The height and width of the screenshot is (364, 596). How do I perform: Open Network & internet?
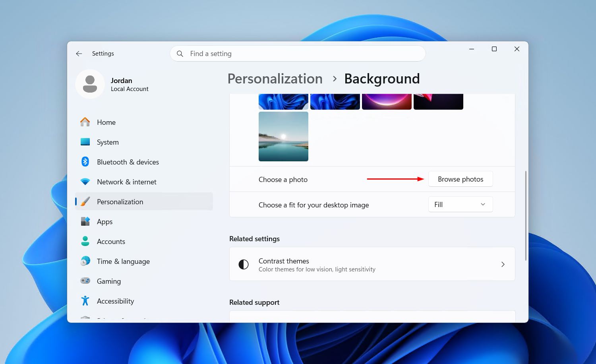144,182
